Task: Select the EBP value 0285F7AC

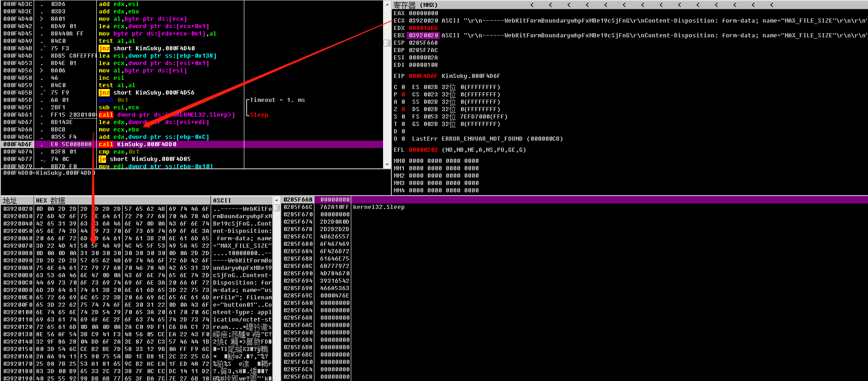Action: point(424,50)
